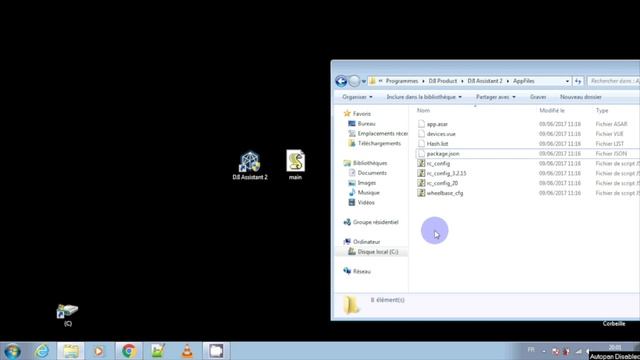Open Groupe résidentiel in the sidebar
Viewport: 640px width, 360px height.
click(x=376, y=222)
